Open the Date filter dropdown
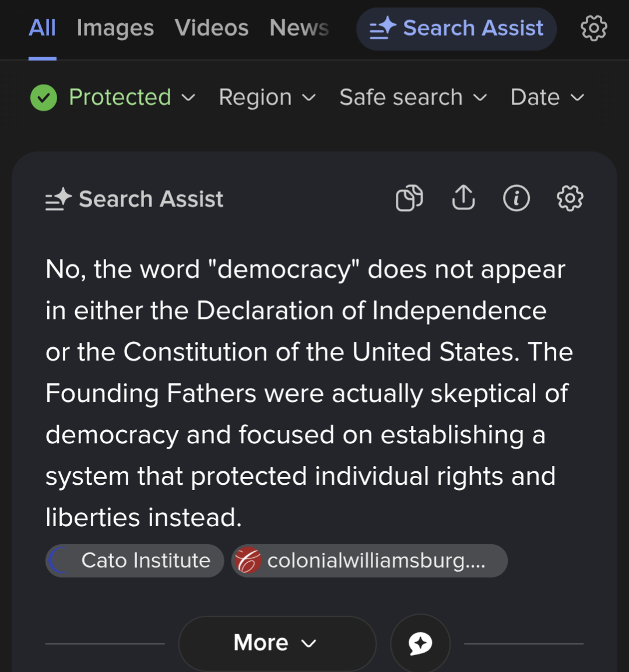The image size is (629, 672). (547, 97)
